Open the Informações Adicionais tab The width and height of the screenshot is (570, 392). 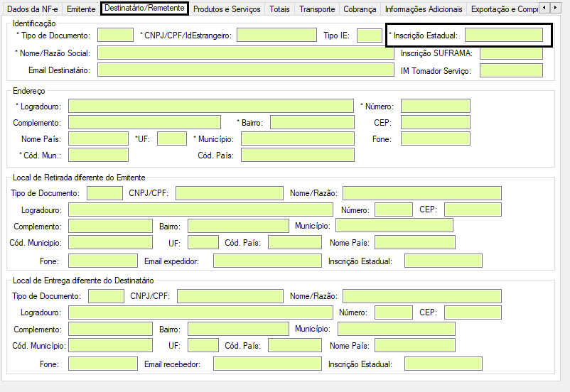[x=424, y=9]
